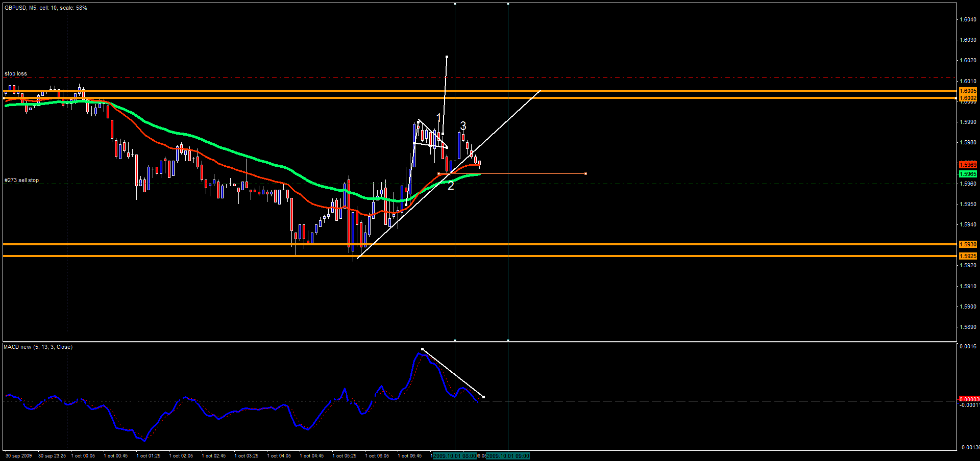This screenshot has height=461, width=980.
Task: Click the 1.5950 price axis value
Action: click(968, 204)
